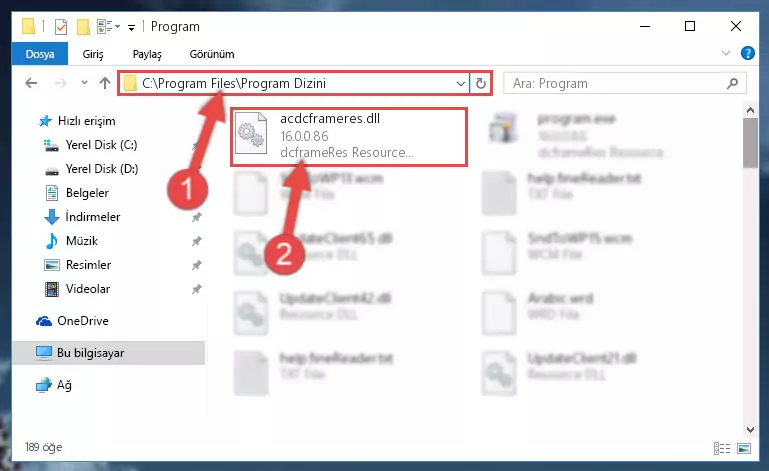This screenshot has width=769, height=471.
Task: Switch to large thumbnails view icon
Action: (x=743, y=448)
